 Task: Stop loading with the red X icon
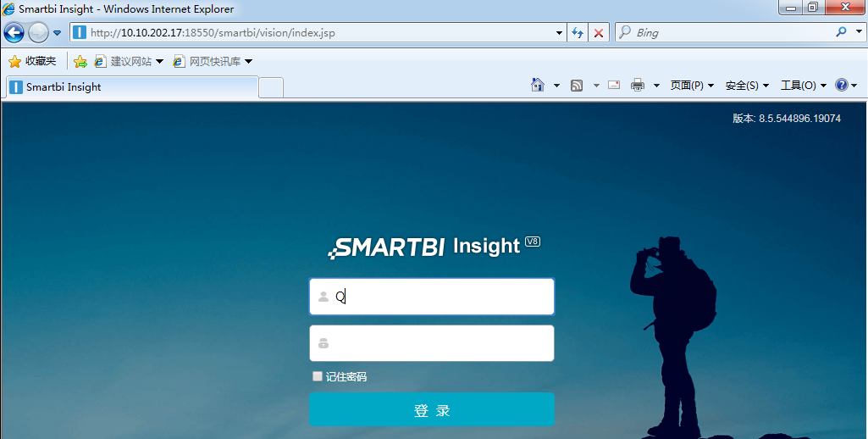pyautogui.click(x=599, y=33)
